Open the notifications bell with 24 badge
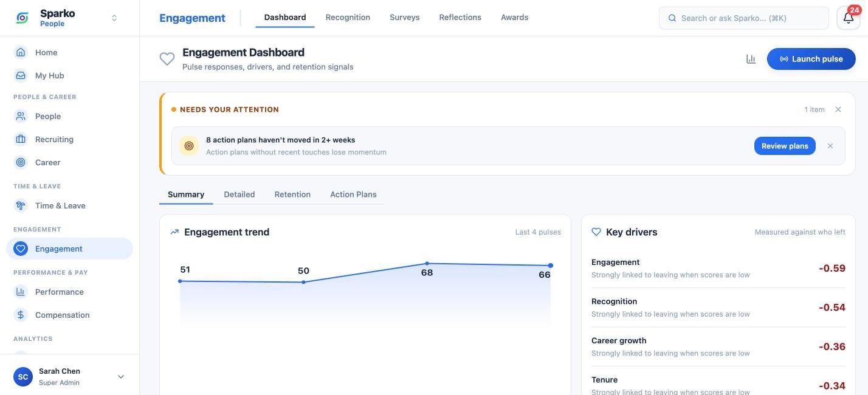868x395 pixels. (x=849, y=18)
